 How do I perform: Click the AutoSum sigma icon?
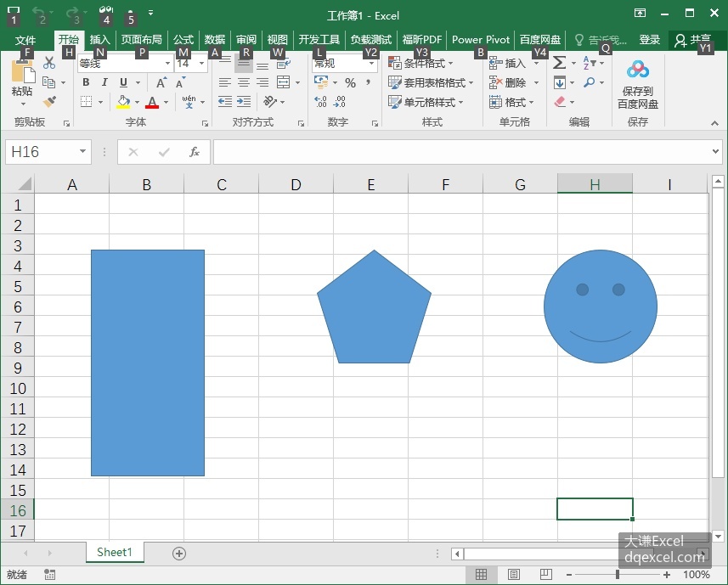coord(560,63)
